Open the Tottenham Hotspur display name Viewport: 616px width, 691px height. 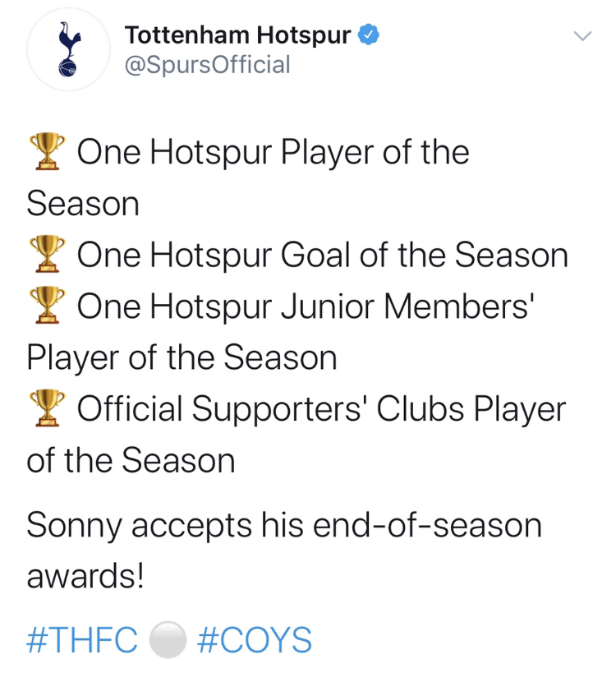click(x=238, y=36)
